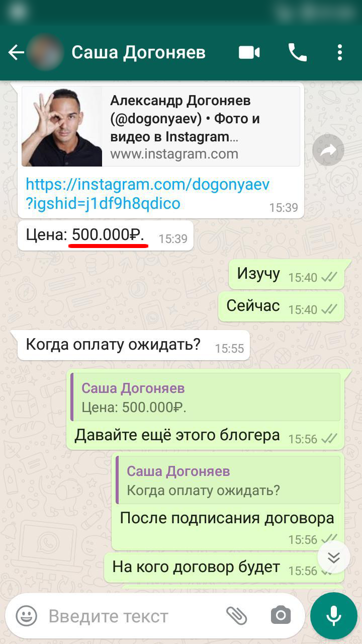Tap the back arrow in the header
Image resolution: width=362 pixels, height=644 pixels.
[16, 52]
